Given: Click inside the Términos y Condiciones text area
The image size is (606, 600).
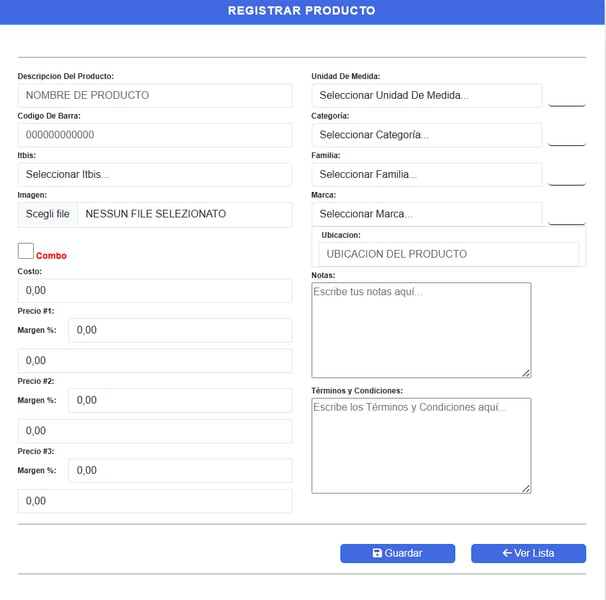Looking at the screenshot, I should pos(421,446).
